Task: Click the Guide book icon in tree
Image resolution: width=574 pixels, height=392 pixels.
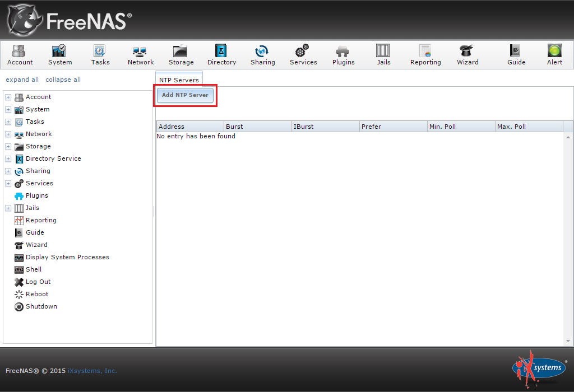Action: click(19, 233)
